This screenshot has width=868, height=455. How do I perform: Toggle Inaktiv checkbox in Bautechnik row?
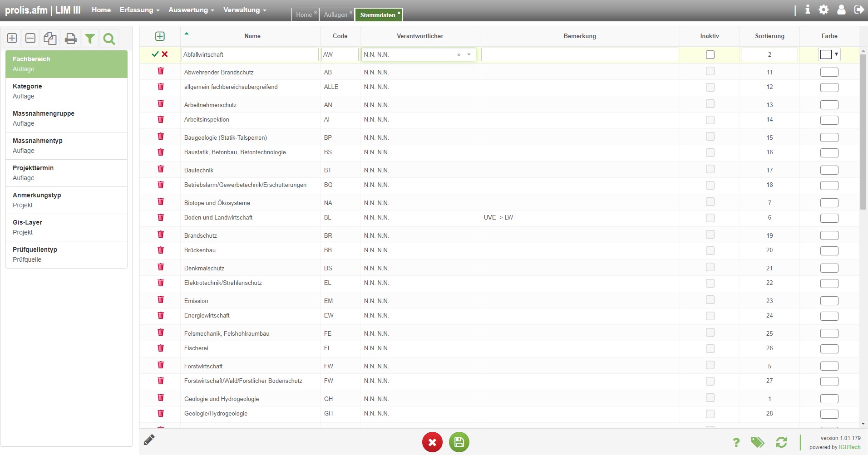click(x=710, y=169)
